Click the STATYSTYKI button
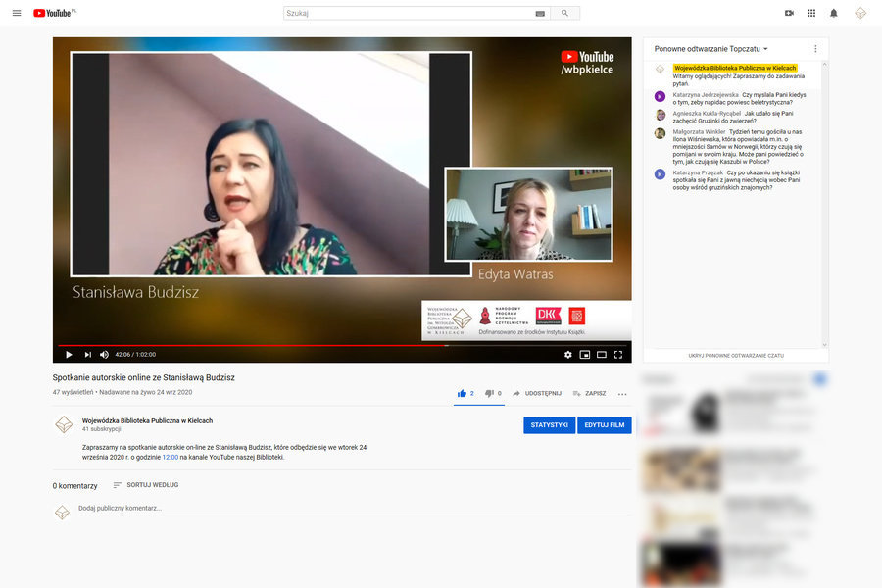The image size is (882, 588). coord(549,425)
